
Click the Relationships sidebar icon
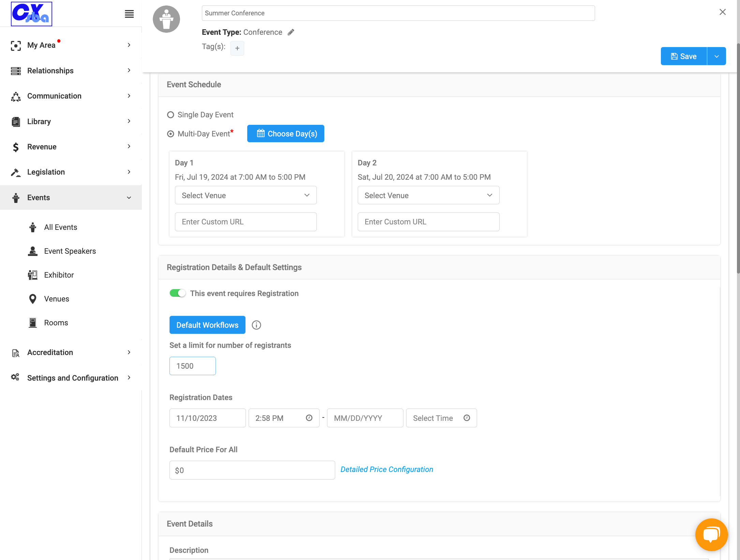(x=16, y=71)
